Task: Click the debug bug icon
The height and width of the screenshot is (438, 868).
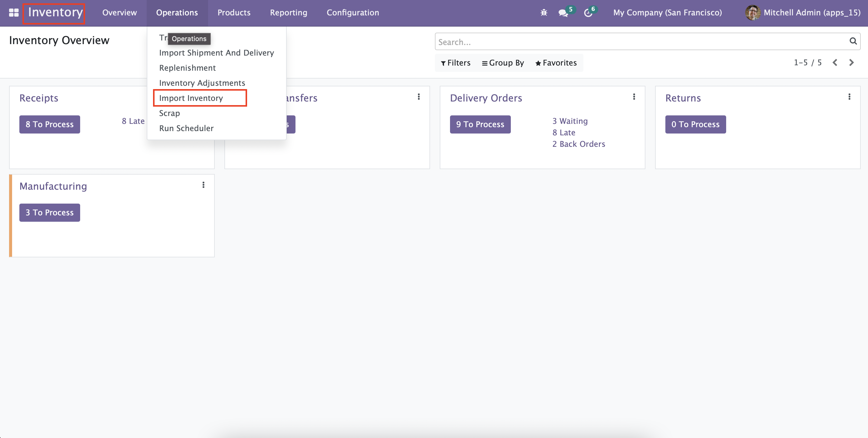Action: coord(543,13)
